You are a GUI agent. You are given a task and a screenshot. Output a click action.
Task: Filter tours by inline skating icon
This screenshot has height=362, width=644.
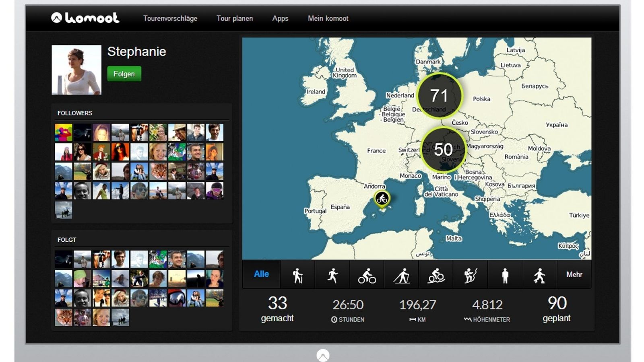pyautogui.click(x=539, y=276)
